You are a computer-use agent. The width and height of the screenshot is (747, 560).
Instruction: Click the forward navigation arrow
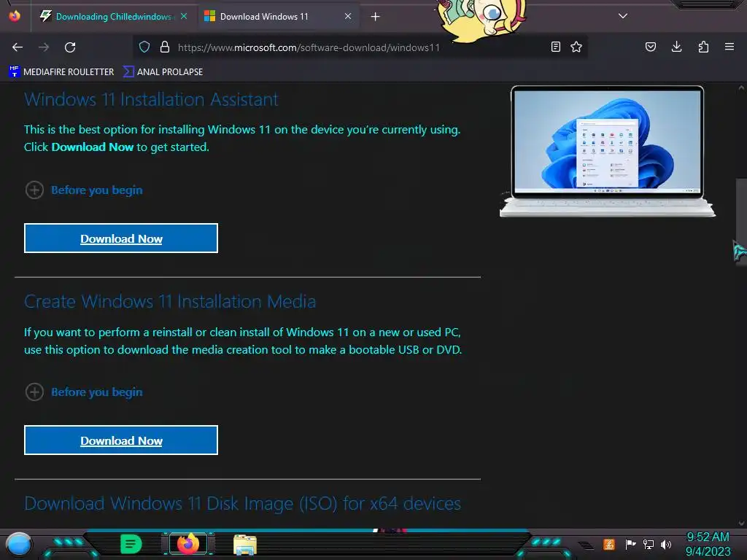pos(44,47)
